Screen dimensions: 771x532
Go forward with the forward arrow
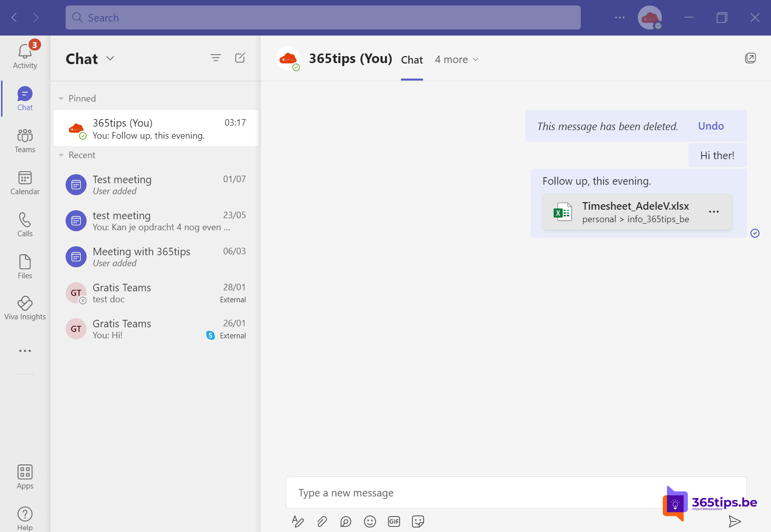coord(36,18)
